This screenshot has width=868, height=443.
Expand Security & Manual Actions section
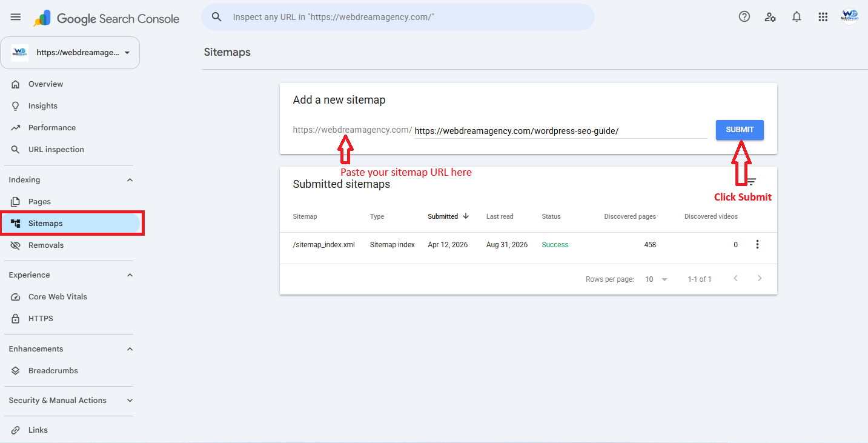tap(130, 401)
